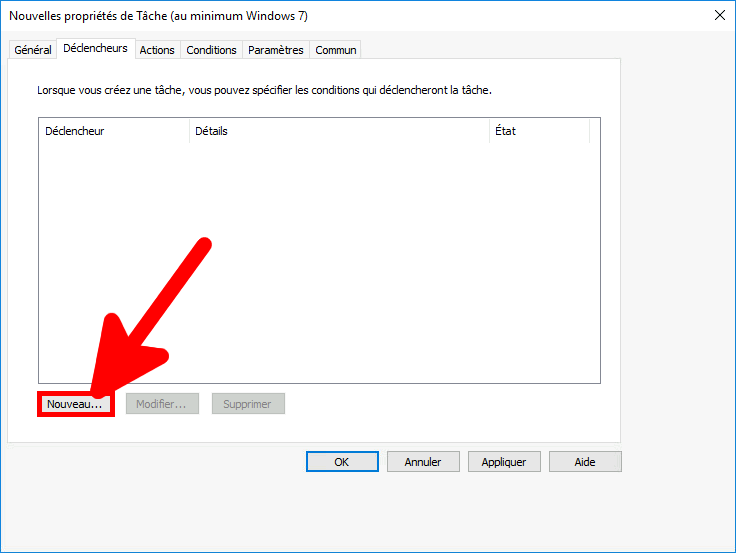
Task: Click the divider between Déclencheur and Détails
Action: coord(189,131)
